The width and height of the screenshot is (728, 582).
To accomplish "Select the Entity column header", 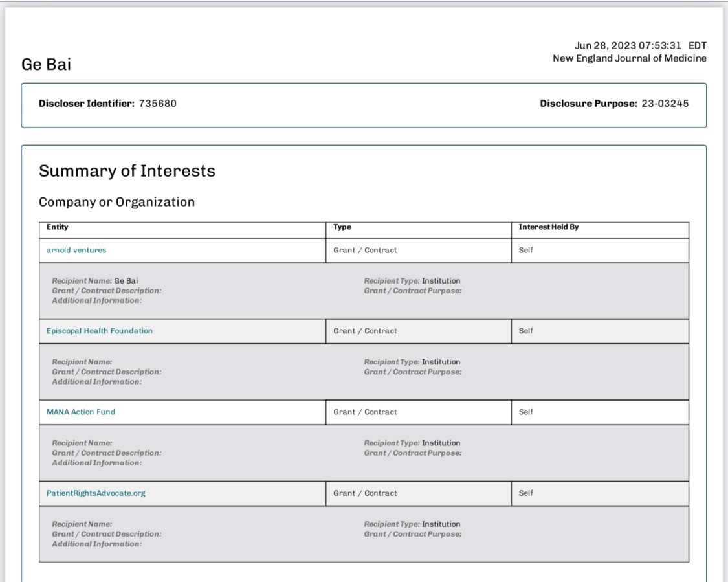I will [57, 227].
